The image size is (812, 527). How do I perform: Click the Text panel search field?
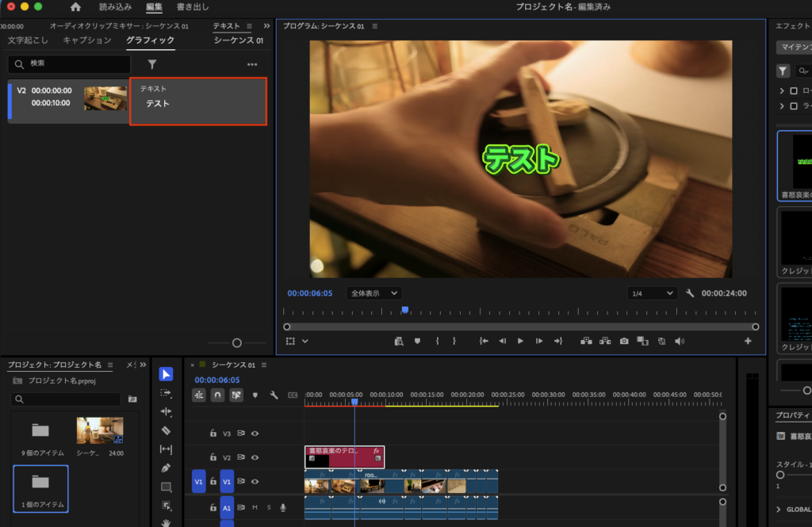coord(70,63)
